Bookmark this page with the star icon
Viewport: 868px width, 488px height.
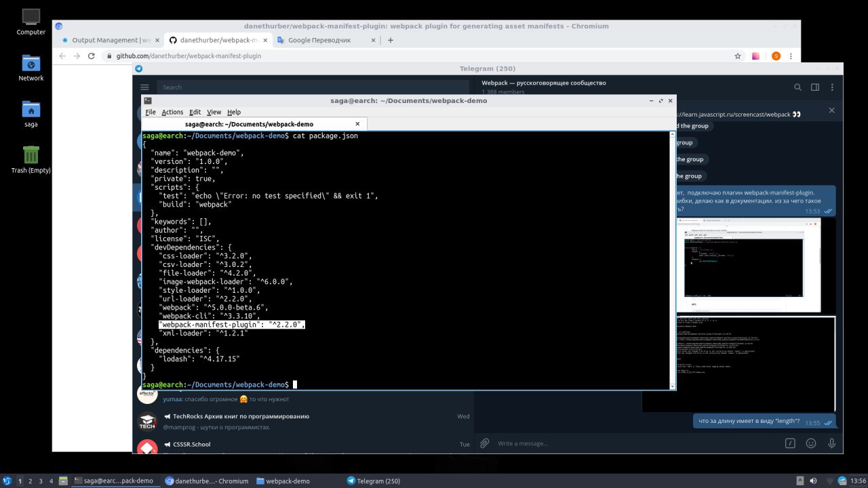coord(738,56)
